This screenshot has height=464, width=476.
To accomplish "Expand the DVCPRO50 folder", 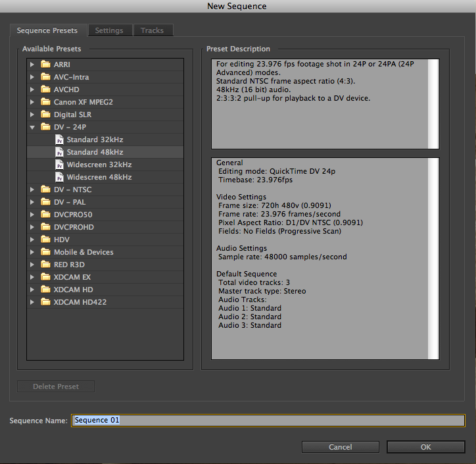I will (x=32, y=215).
